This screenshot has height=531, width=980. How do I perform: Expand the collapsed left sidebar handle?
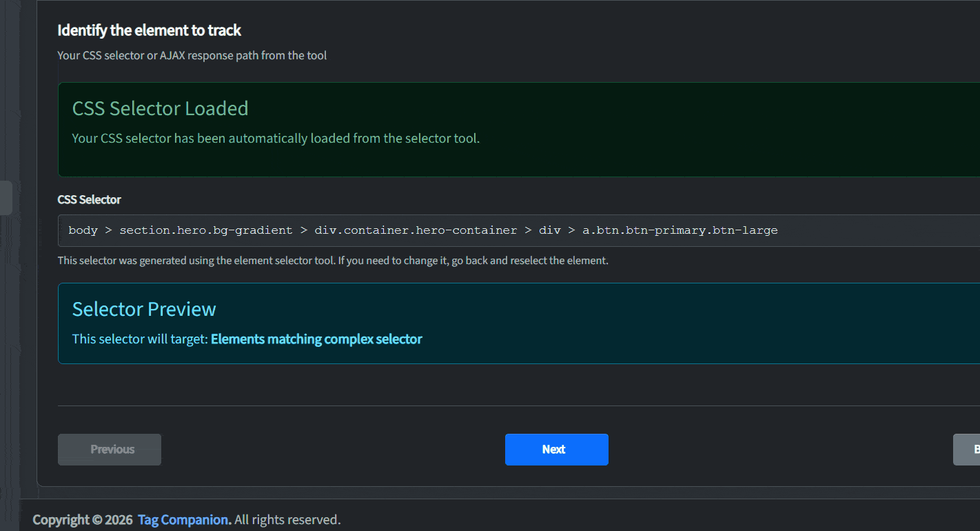(5, 197)
